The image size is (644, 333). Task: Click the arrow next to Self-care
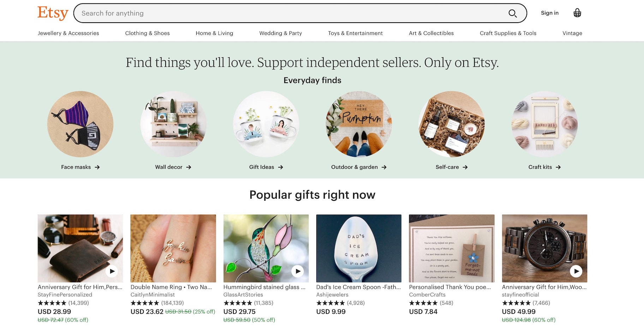pyautogui.click(x=466, y=167)
